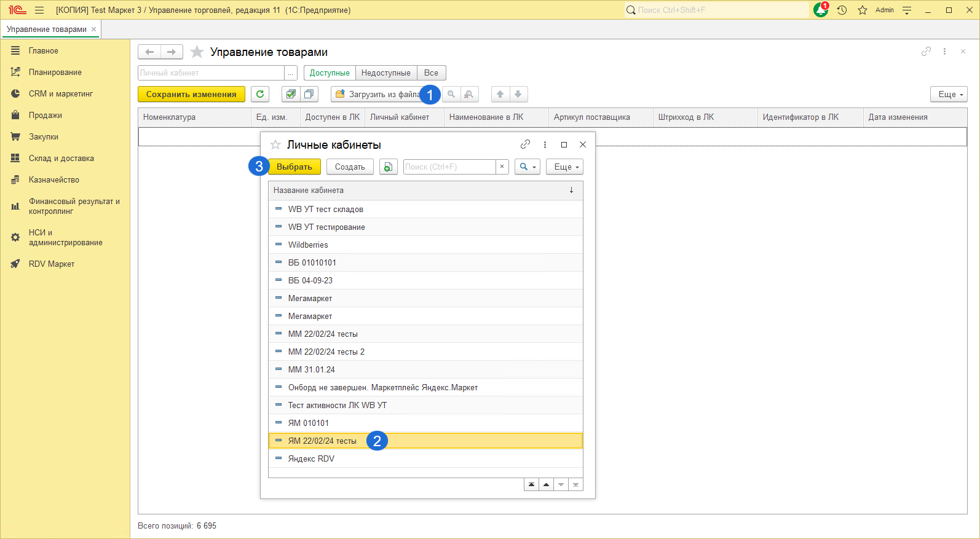
Task: Select the Доступные filter toggle
Action: (x=330, y=73)
